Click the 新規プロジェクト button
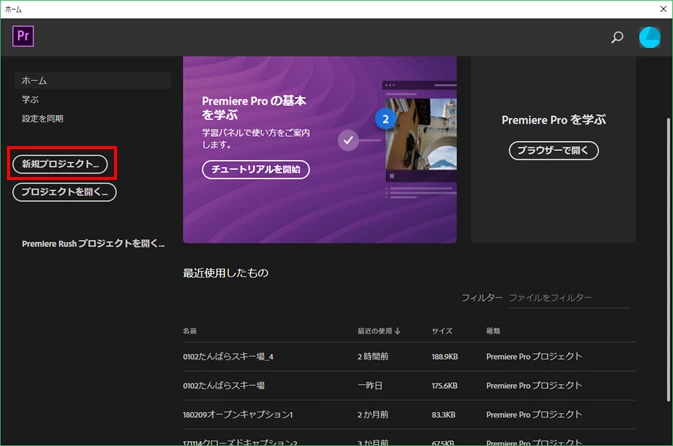The height and width of the screenshot is (446, 673). coord(60,164)
